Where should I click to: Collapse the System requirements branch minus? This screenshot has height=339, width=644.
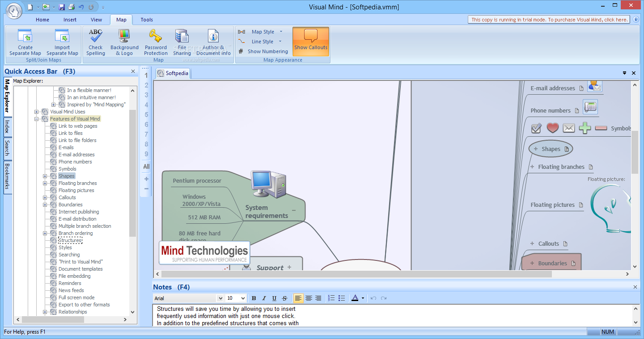[294, 210]
